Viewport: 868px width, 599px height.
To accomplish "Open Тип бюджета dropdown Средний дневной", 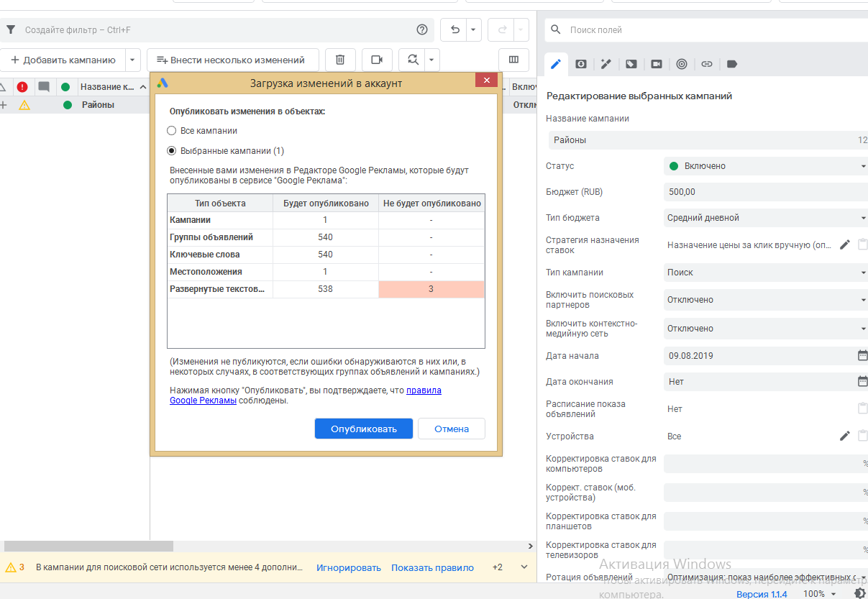I will [x=766, y=218].
